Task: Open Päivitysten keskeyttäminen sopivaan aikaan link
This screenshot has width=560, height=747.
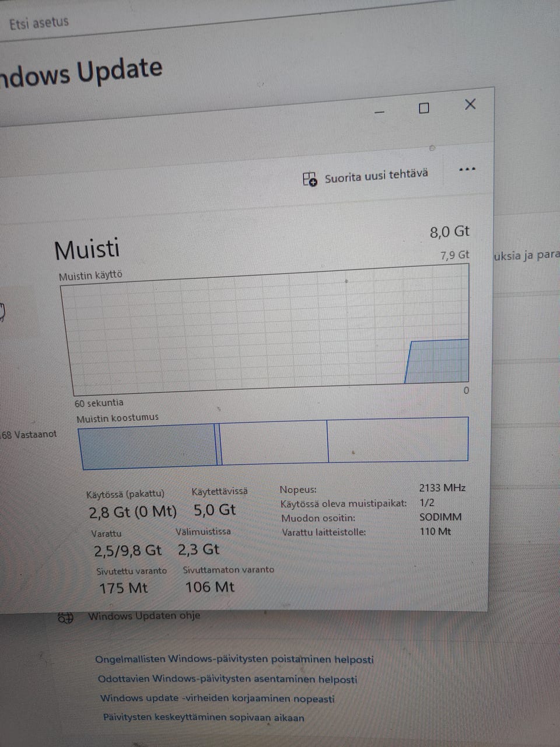Action: point(204,717)
